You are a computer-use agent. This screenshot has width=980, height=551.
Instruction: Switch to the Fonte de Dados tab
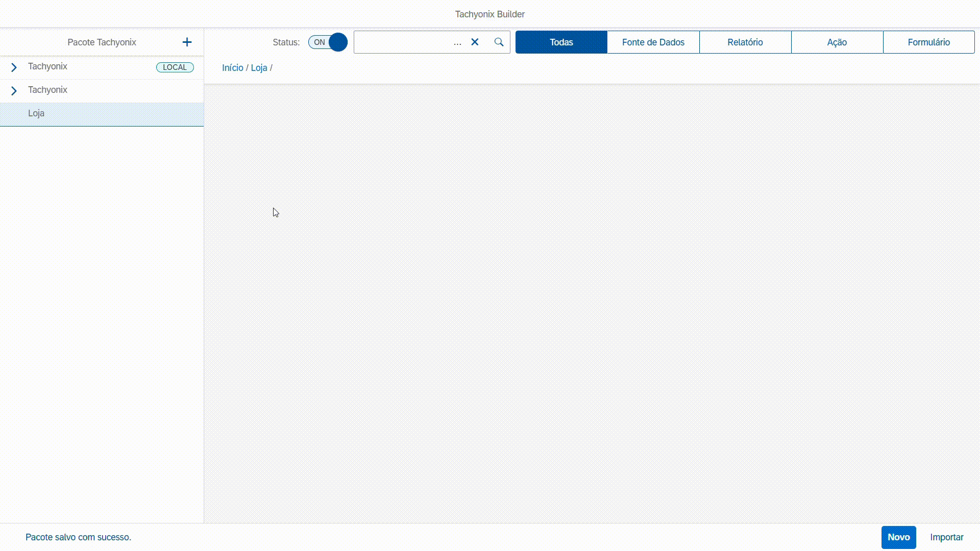tap(653, 42)
